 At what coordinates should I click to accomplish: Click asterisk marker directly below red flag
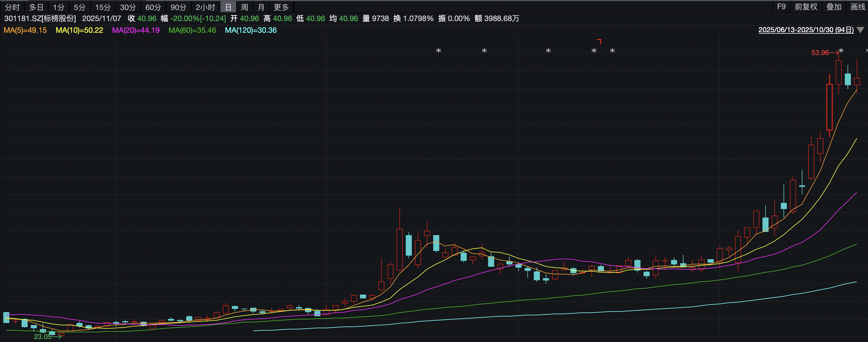click(594, 50)
